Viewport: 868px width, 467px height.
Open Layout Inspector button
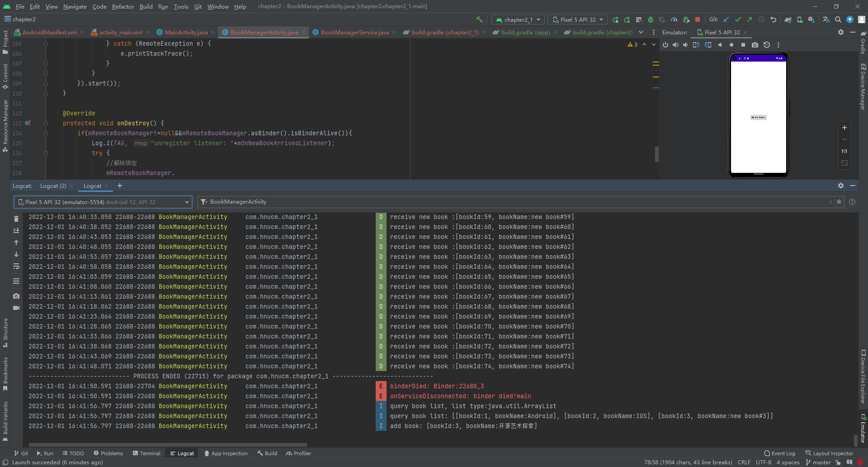[830, 453]
